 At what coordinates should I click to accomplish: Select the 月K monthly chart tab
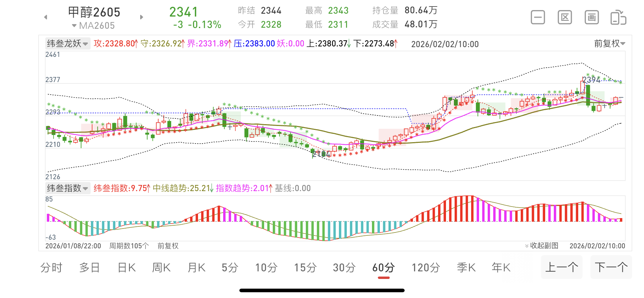click(x=197, y=268)
